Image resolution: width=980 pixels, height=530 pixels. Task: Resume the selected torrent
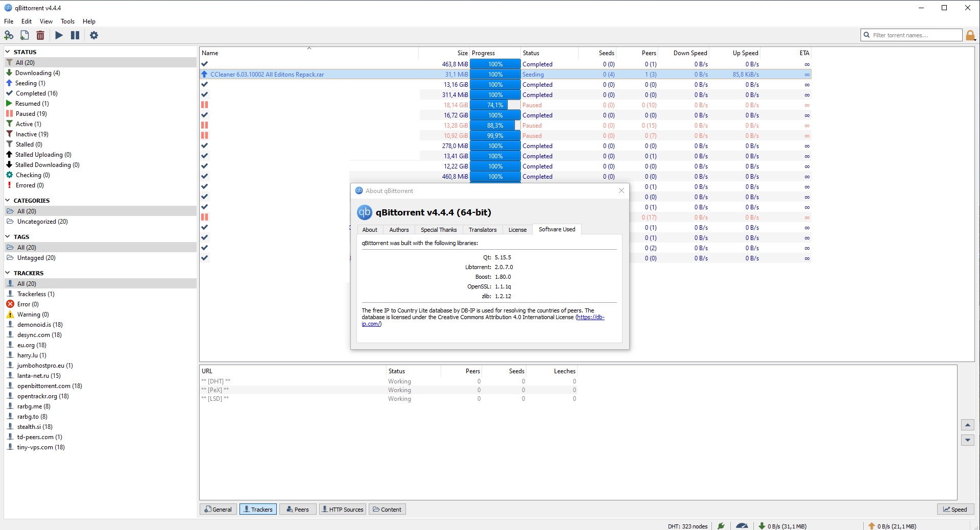click(x=58, y=35)
